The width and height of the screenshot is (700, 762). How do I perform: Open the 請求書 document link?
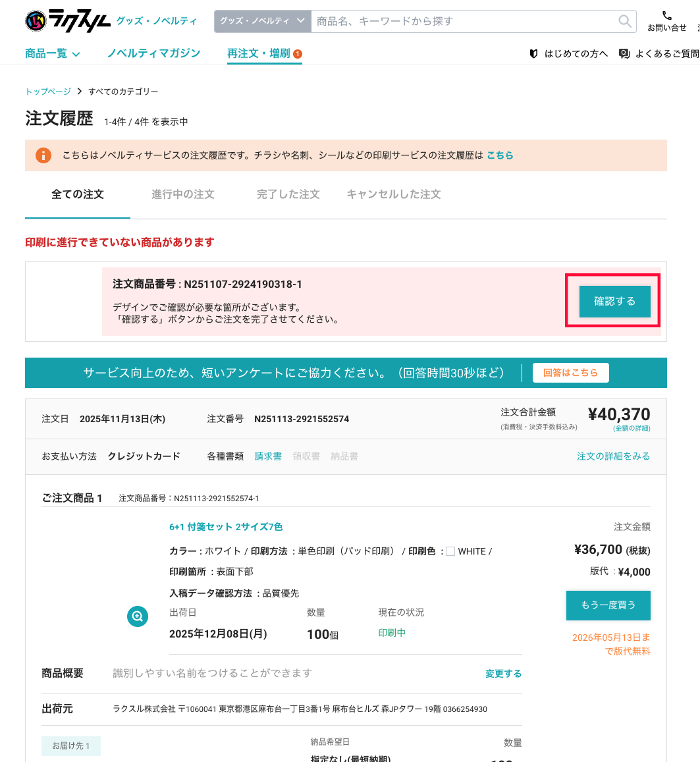[x=268, y=456]
